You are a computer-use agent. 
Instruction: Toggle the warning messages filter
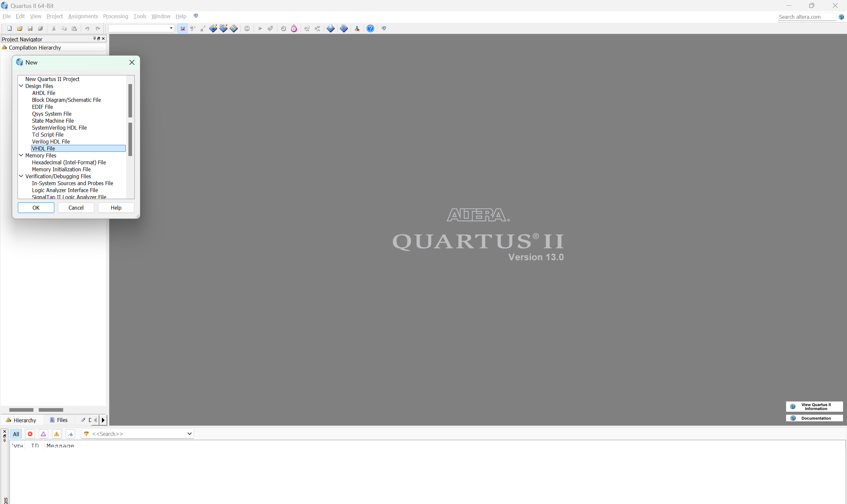(x=57, y=434)
